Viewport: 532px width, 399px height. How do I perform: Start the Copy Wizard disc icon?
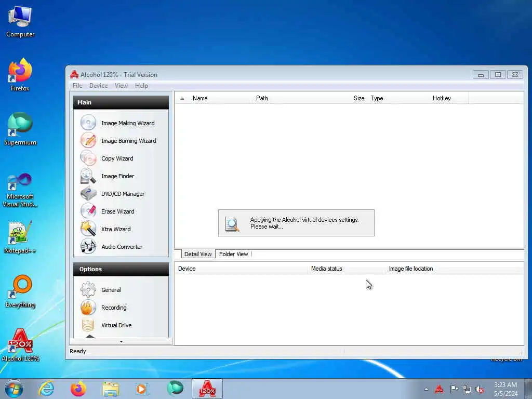[88, 158]
